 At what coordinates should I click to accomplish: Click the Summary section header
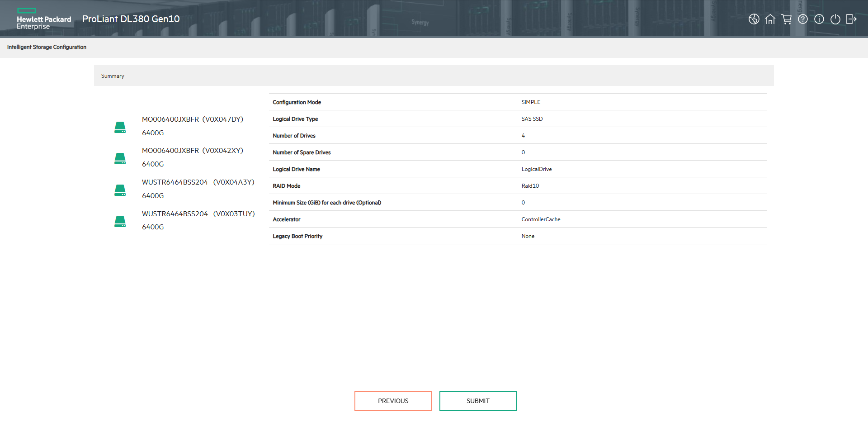click(113, 76)
